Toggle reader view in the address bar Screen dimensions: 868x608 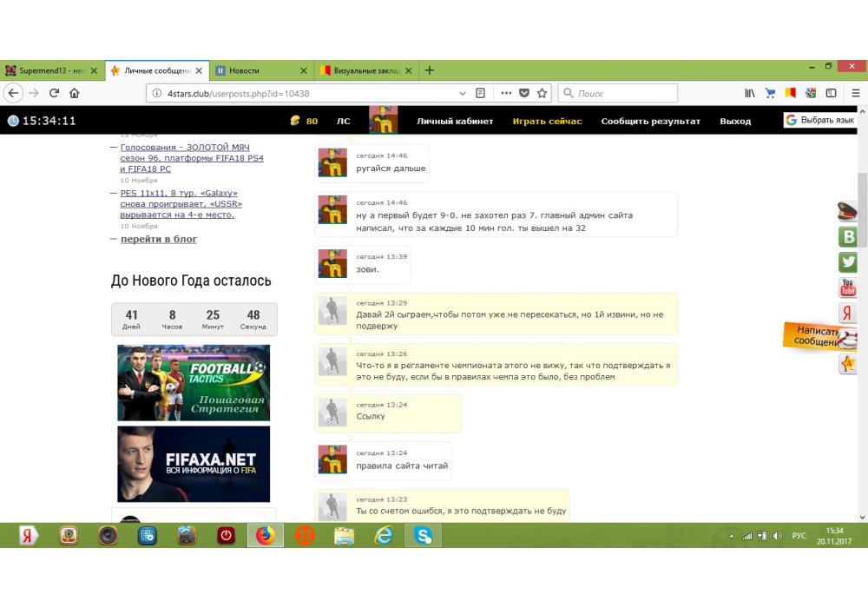click(x=480, y=93)
